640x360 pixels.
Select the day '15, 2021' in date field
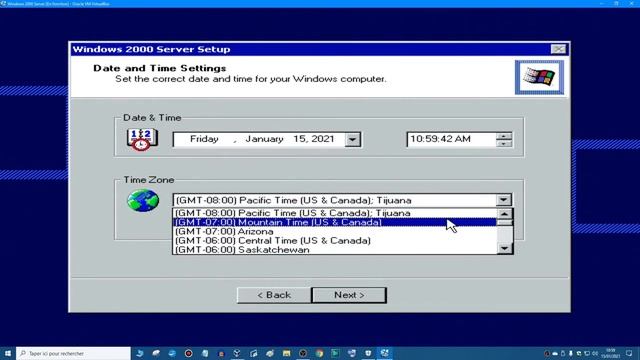pyautogui.click(x=313, y=139)
